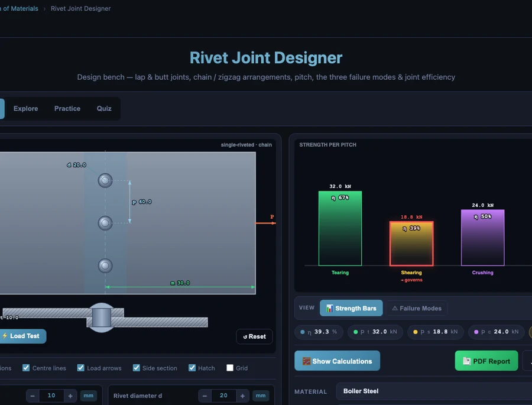Click the PDF Report document icon
Screen dimensions: 532x405
tap(466, 361)
